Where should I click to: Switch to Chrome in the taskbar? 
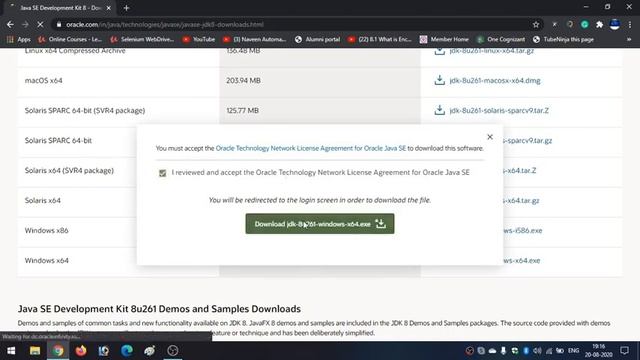[58, 351]
